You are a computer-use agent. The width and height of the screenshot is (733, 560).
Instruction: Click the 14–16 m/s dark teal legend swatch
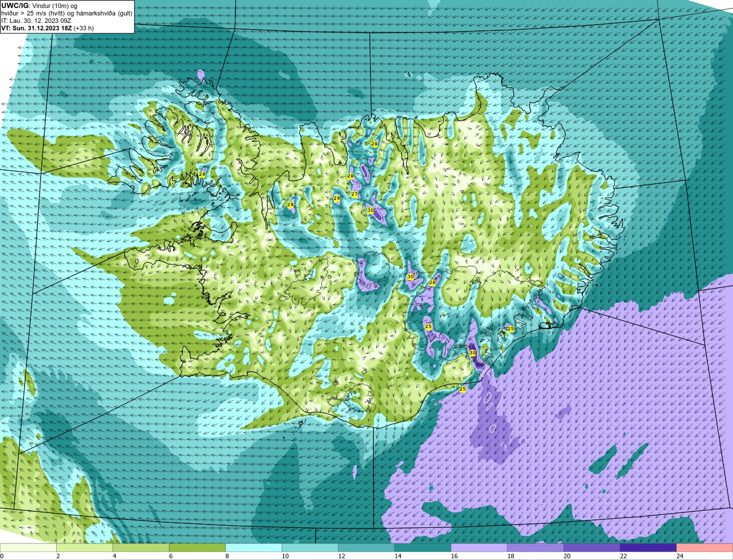(423, 547)
